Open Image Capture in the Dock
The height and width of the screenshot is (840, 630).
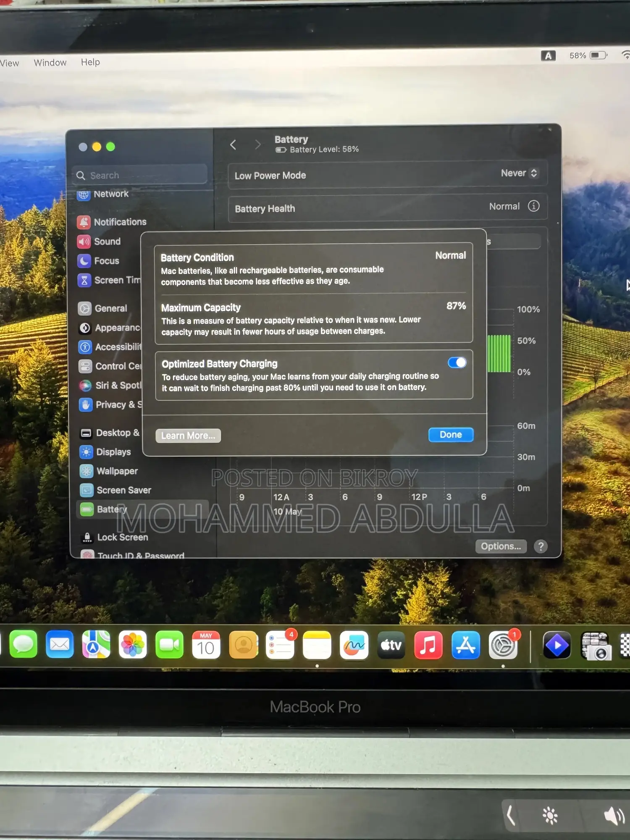(x=596, y=646)
